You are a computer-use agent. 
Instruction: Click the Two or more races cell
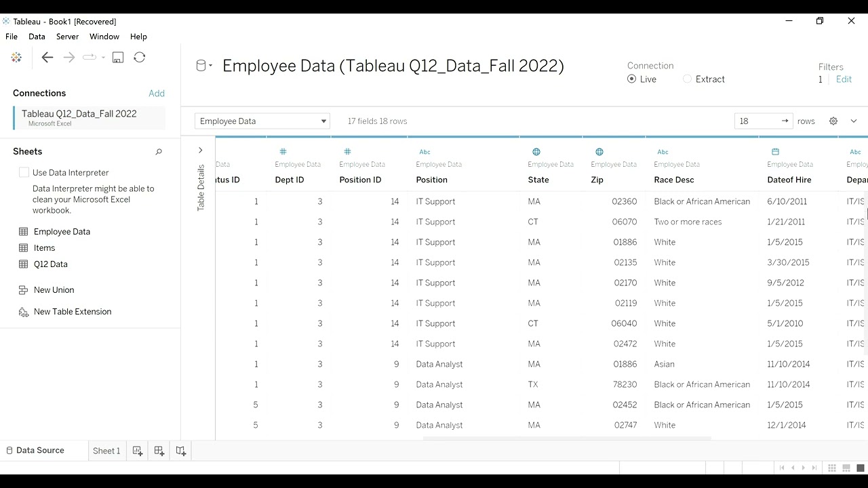click(688, 222)
